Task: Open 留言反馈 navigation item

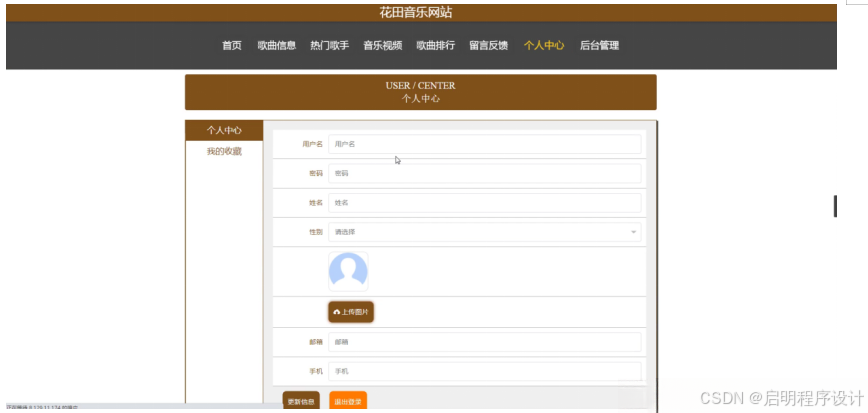Action: [489, 45]
